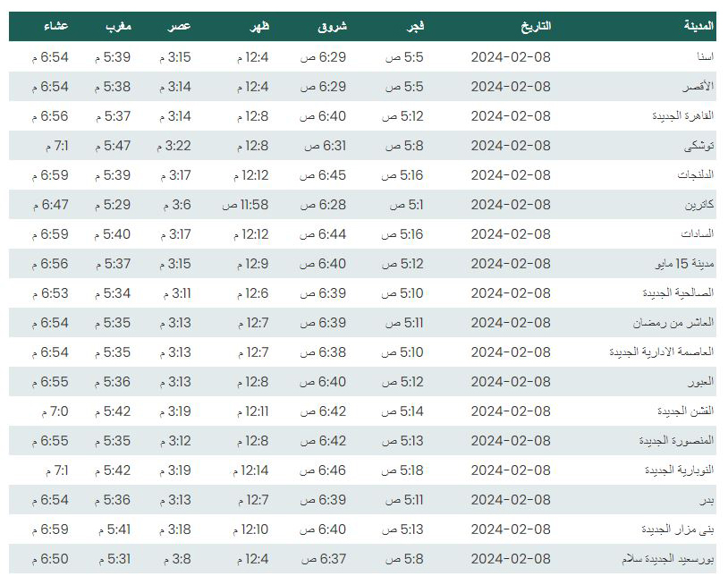Screen dimensions: 728x576
Task: Click كاترين ظهر time 11:58 ص
Action: click(x=245, y=205)
